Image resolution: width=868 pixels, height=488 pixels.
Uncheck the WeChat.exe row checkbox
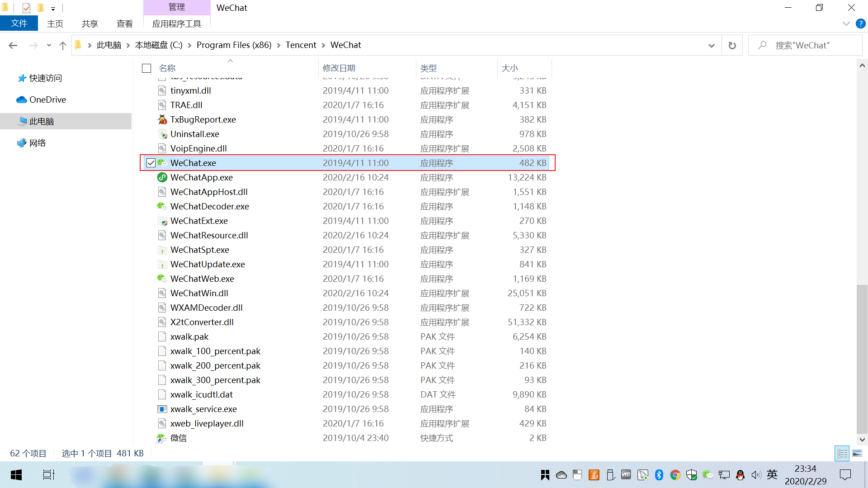coord(151,163)
